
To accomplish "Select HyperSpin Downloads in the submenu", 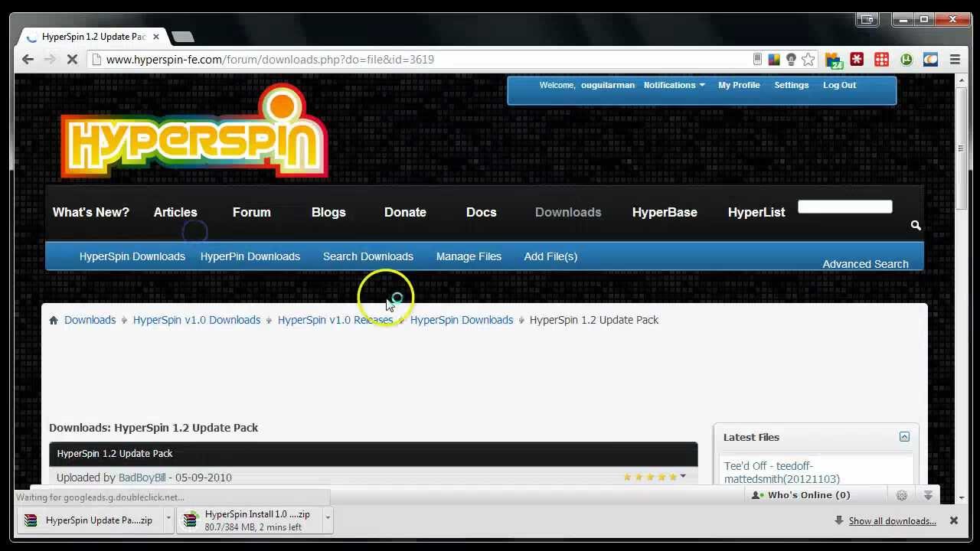I will coord(132,256).
